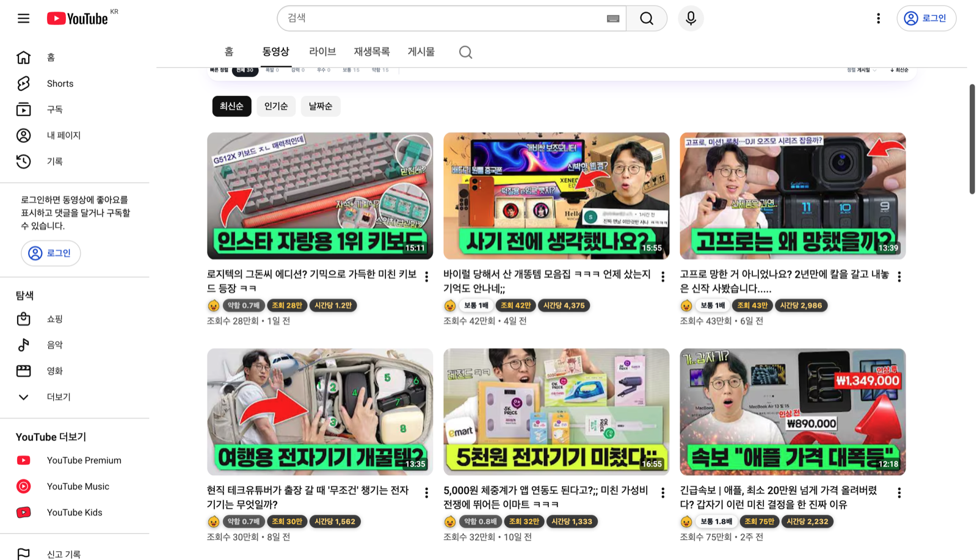The image size is (977, 560).
Task: Start voice search with the microphone
Action: tap(691, 18)
